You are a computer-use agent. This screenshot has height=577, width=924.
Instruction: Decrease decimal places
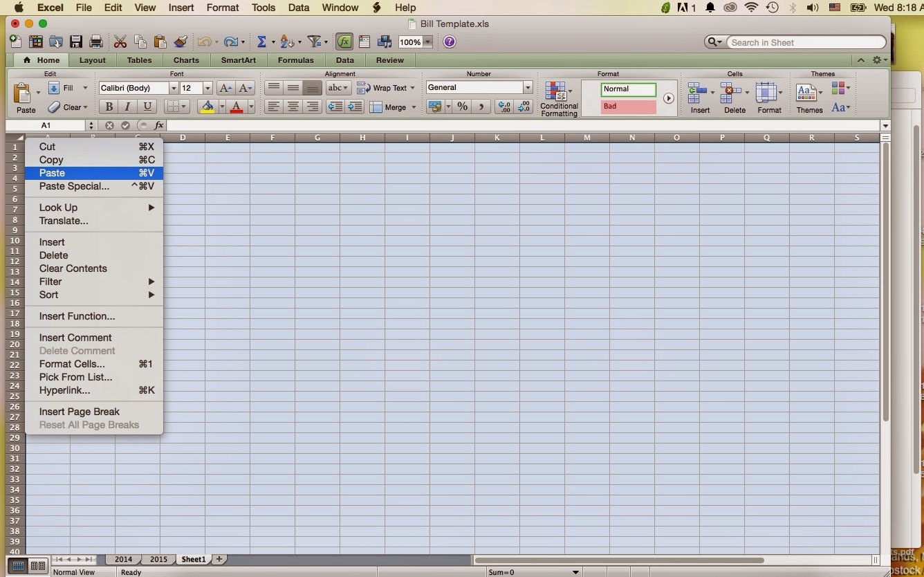[x=524, y=107]
